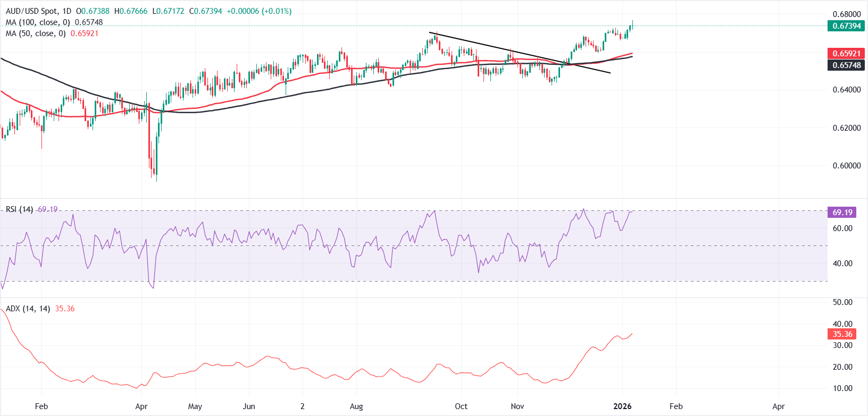
Task: Click the AUD/USD Spot symbol title
Action: [x=31, y=11]
